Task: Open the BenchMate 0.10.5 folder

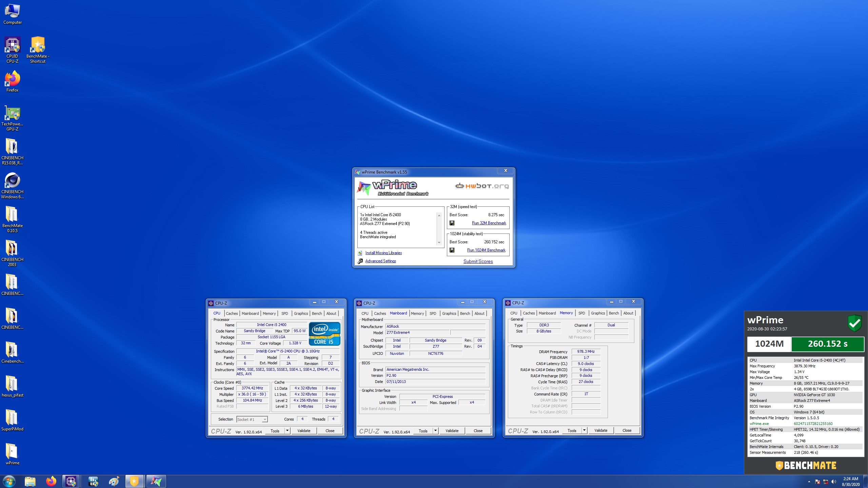Action: (13, 220)
